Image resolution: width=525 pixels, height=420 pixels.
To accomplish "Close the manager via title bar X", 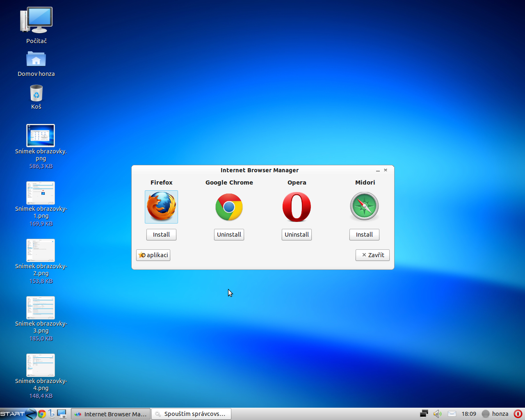I will (386, 170).
